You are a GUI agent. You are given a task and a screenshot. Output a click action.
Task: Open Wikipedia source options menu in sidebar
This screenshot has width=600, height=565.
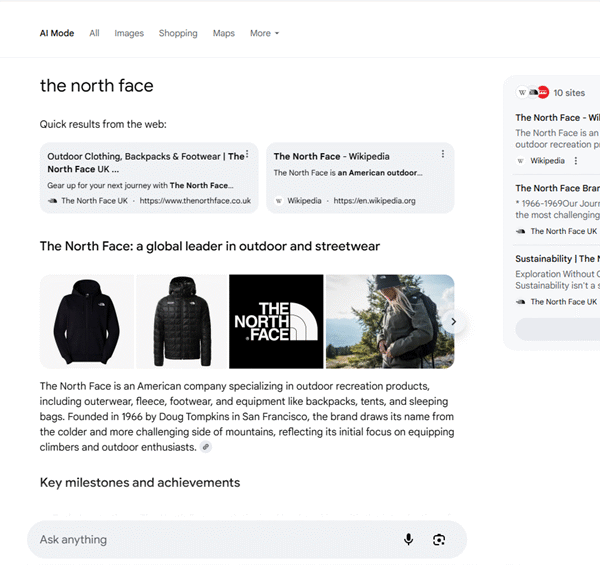576,161
